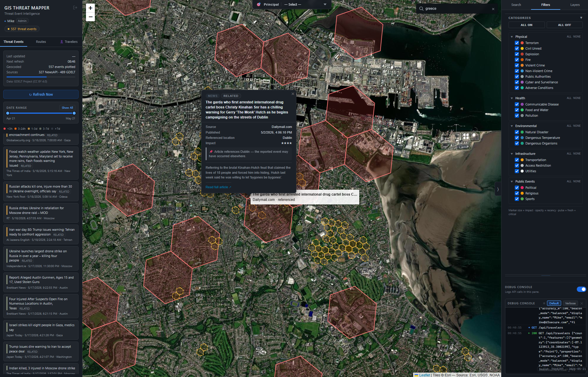Screen dimensions: 588x377
Task: Uncheck the Transportation checkbox
Action: click(x=517, y=160)
